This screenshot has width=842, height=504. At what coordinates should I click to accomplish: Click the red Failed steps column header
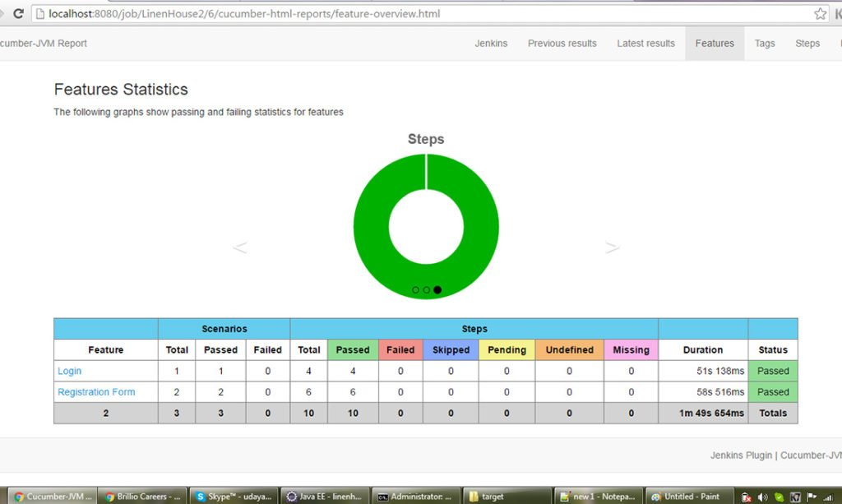coord(400,350)
